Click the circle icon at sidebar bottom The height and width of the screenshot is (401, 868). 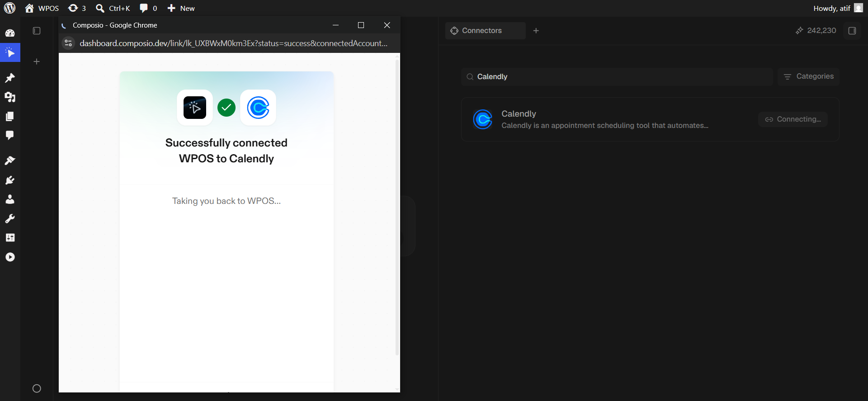pyautogui.click(x=37, y=388)
